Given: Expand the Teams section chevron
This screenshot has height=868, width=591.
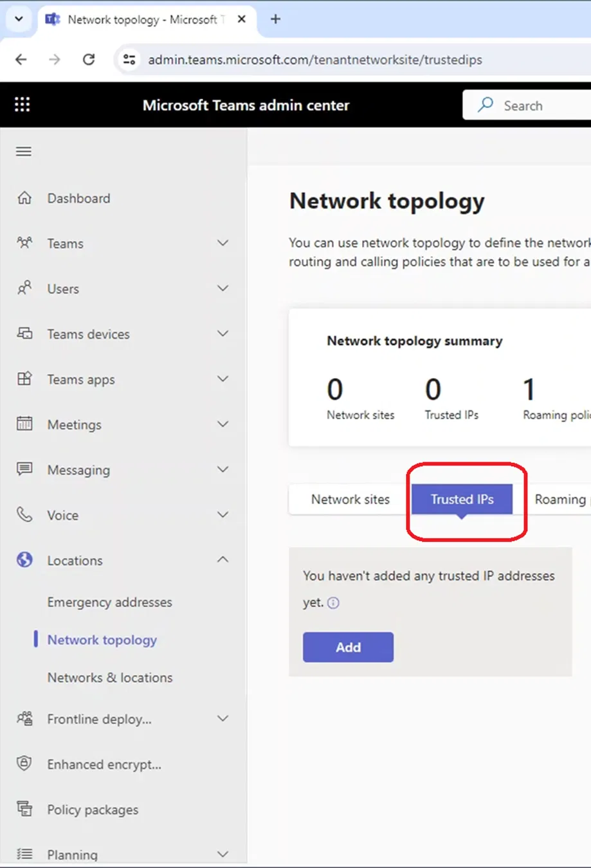Looking at the screenshot, I should [223, 243].
